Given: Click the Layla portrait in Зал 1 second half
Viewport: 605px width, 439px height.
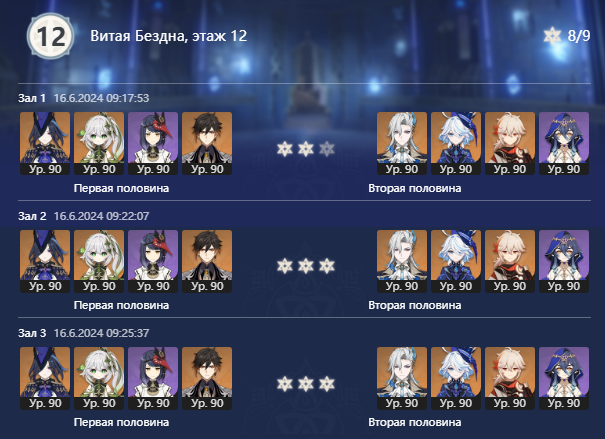Looking at the screenshot, I should [x=564, y=144].
